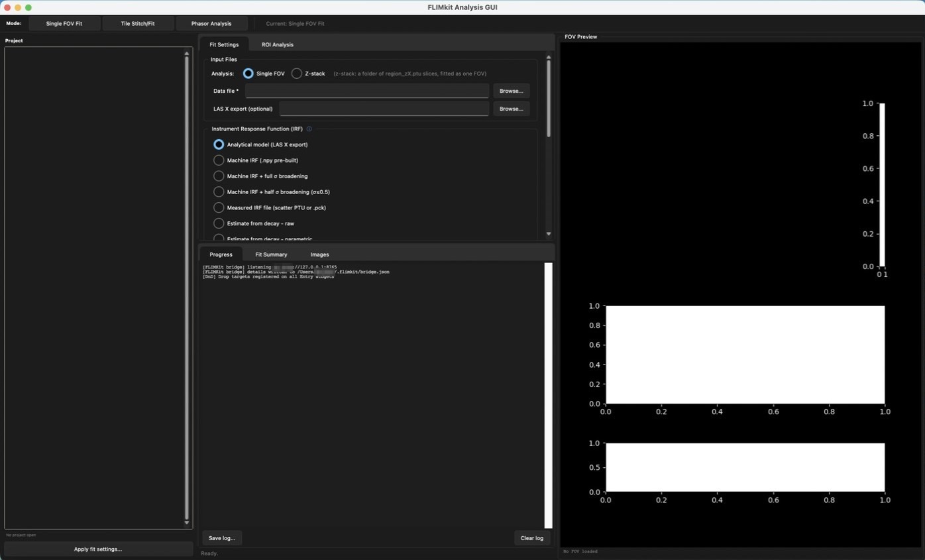This screenshot has width=925, height=560.
Task: Click the "Ready." status text
Action: coord(209,553)
